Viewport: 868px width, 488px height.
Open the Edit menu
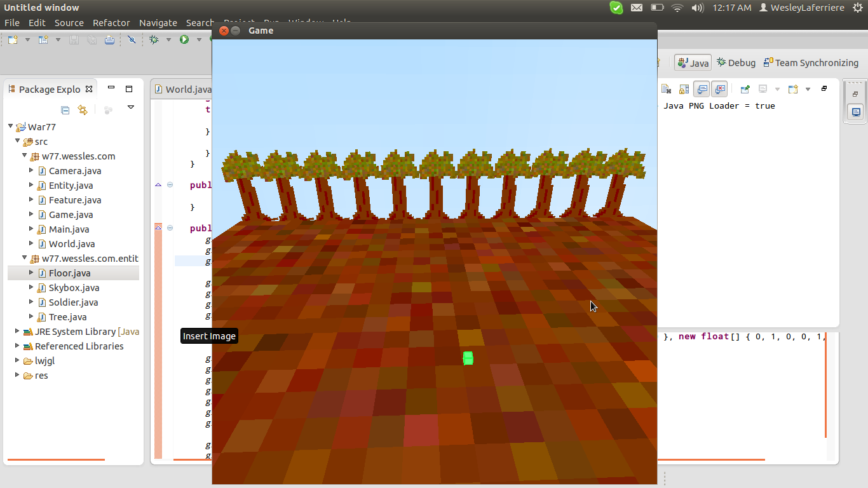[37, 22]
